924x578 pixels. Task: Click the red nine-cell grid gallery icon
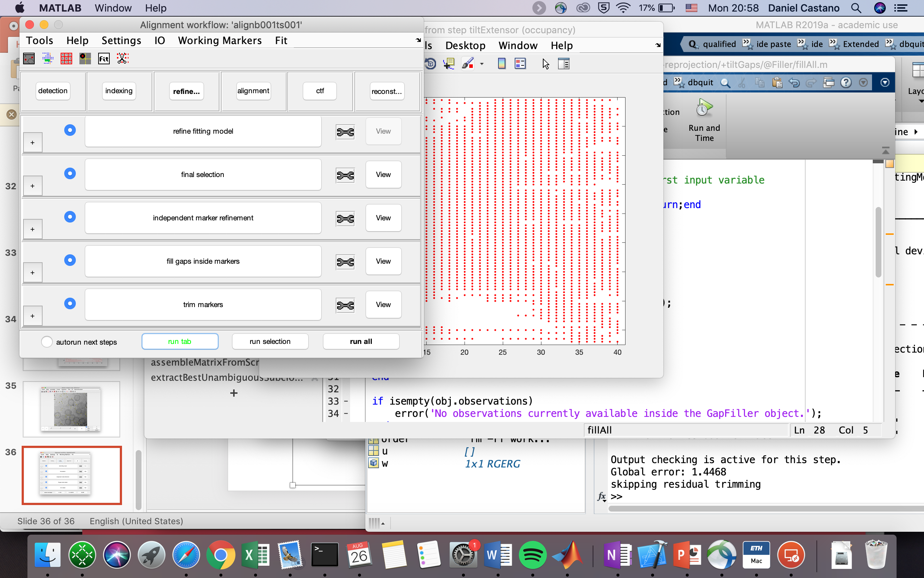[66, 59]
